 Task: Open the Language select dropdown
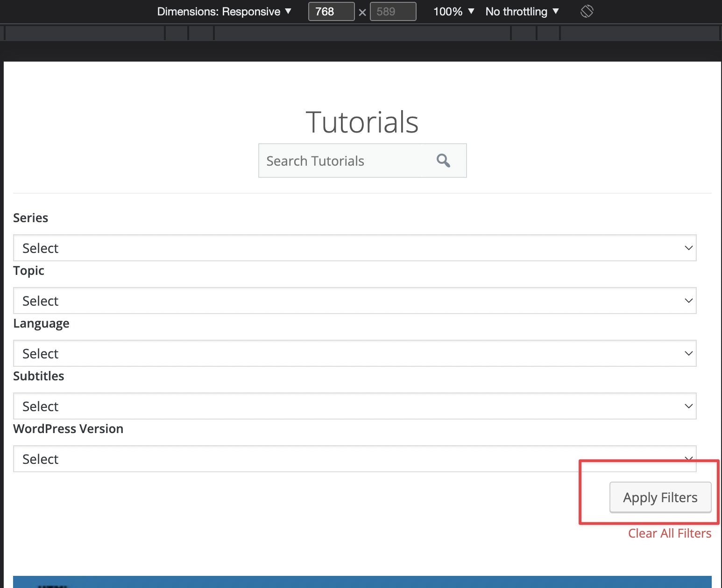coord(355,353)
